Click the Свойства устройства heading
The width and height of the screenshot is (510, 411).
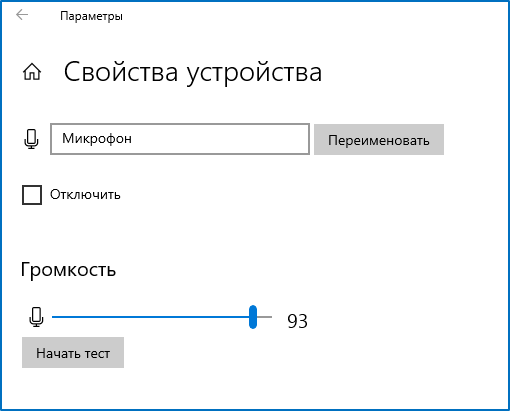[x=193, y=72]
